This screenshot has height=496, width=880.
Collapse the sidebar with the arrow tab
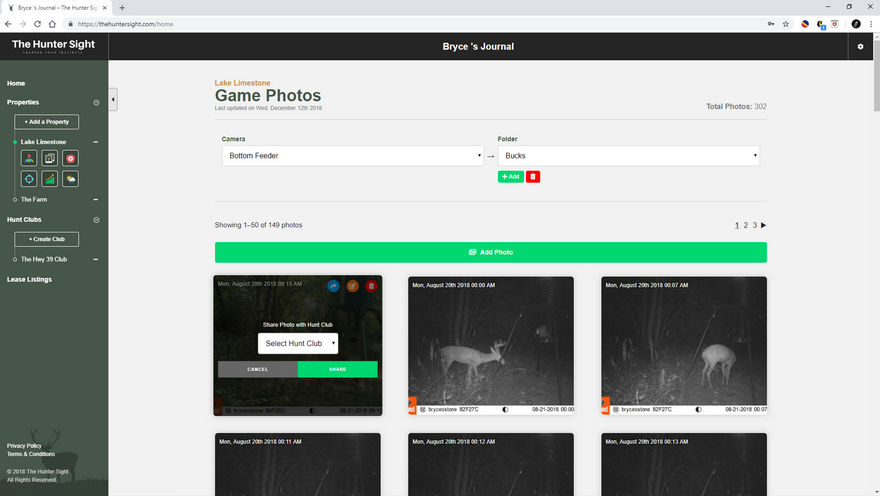coord(113,100)
